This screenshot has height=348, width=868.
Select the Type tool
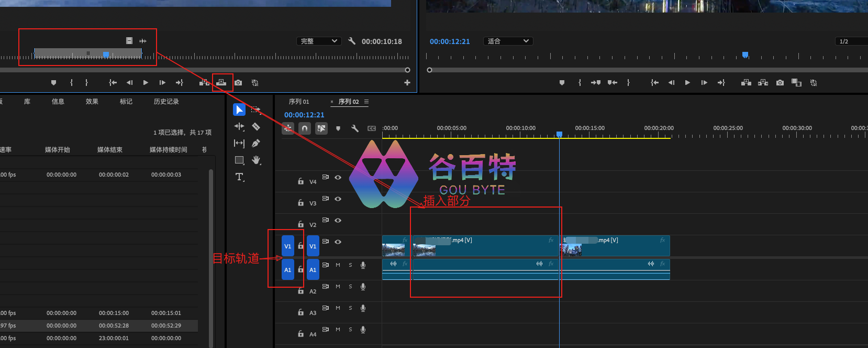click(239, 177)
